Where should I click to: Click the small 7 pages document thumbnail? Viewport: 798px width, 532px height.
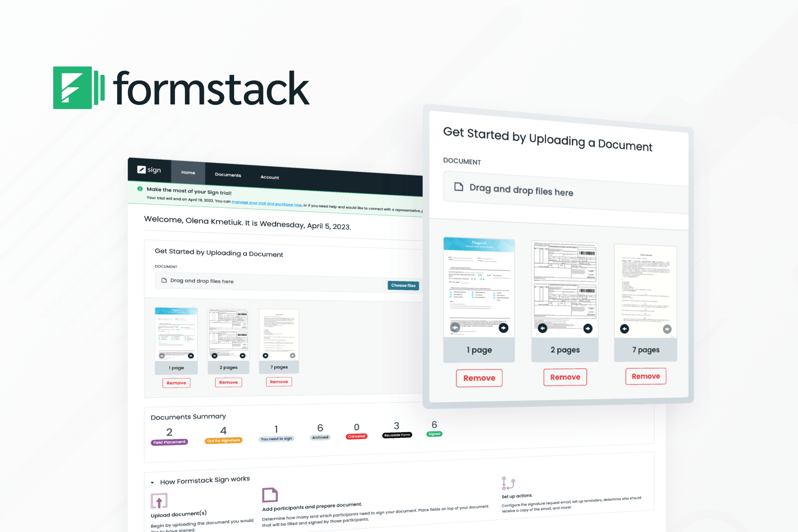(279, 334)
